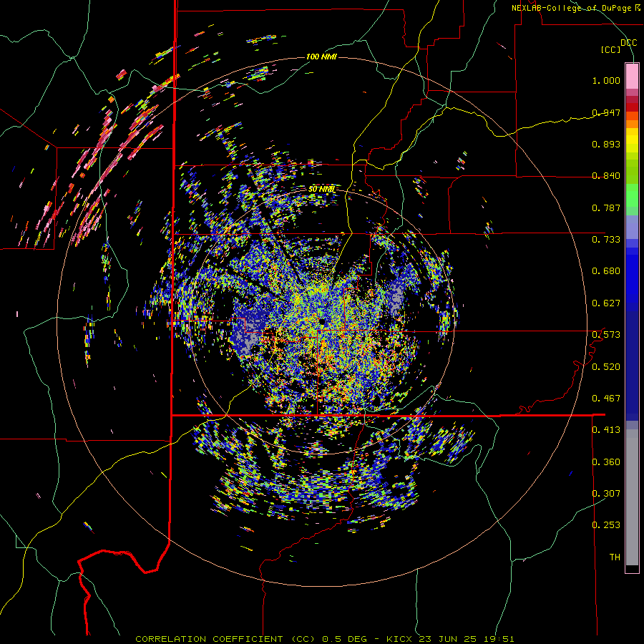Viewport: 644px width, 644px height.
Task: Pick the gray segment of the color bar
Action: pyautogui.click(x=632, y=497)
